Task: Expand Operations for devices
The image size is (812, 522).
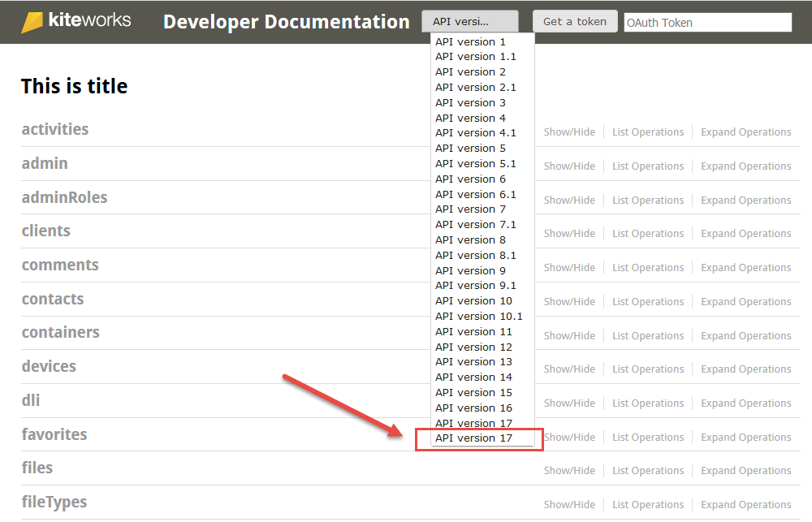Action: point(745,369)
